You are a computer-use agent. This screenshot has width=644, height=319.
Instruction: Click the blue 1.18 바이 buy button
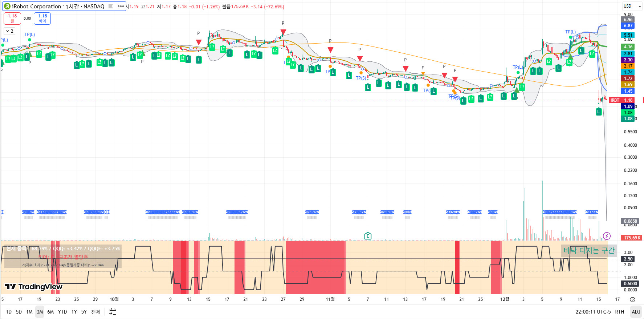tap(42, 18)
